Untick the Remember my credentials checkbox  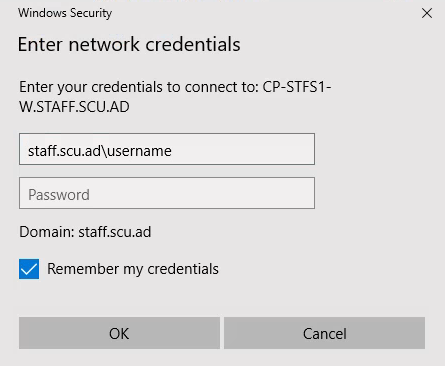(x=29, y=269)
